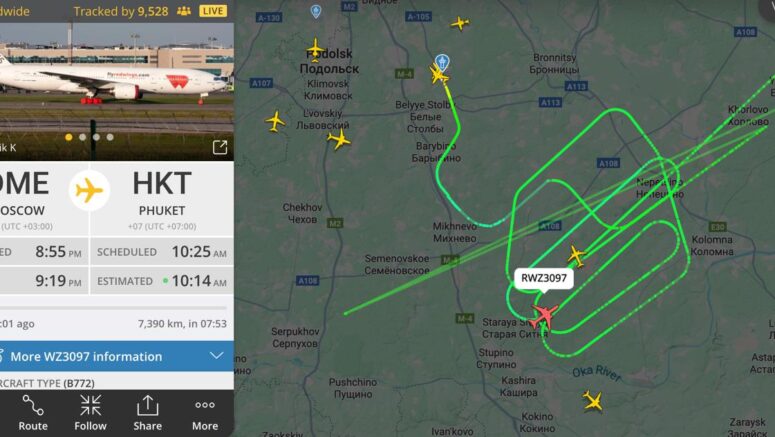
Task: Show the second aircraft photo dot
Action: click(x=83, y=137)
